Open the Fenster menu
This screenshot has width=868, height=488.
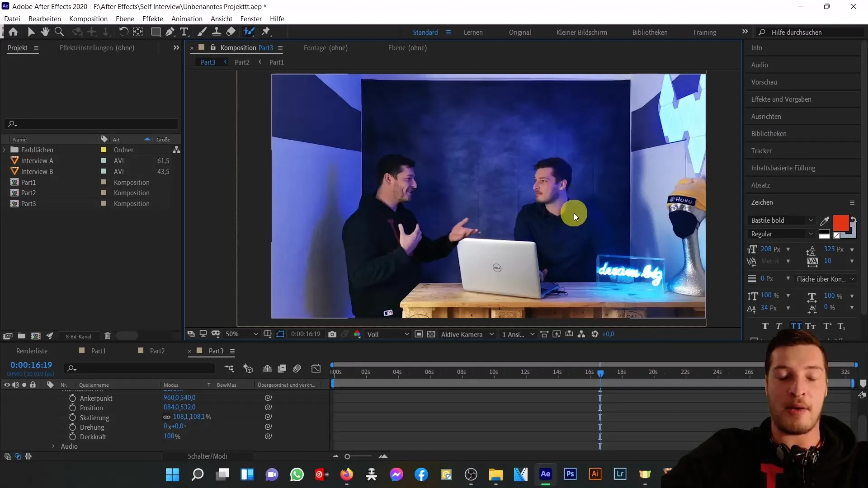pos(251,19)
